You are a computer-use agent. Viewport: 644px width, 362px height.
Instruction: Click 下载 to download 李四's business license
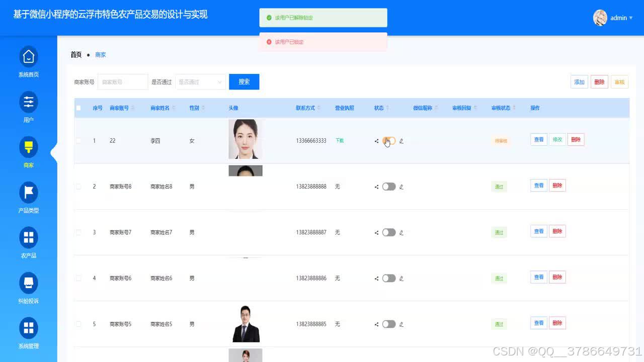pos(339,141)
